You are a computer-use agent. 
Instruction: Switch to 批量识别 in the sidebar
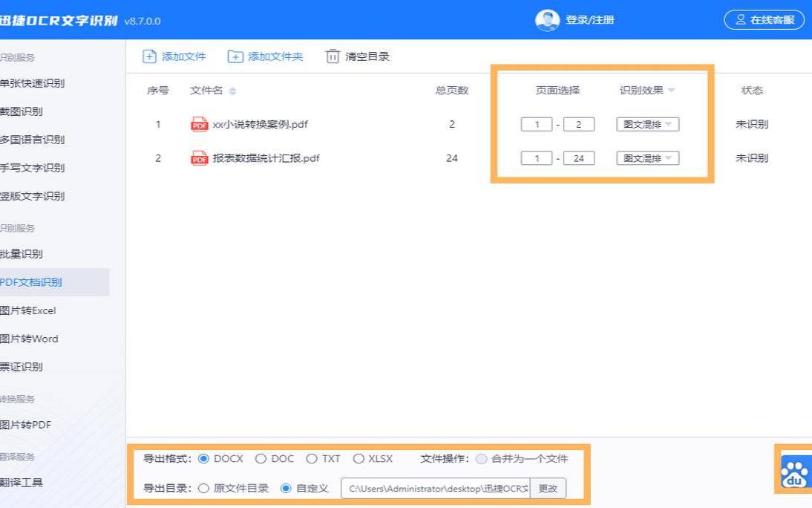click(x=19, y=253)
